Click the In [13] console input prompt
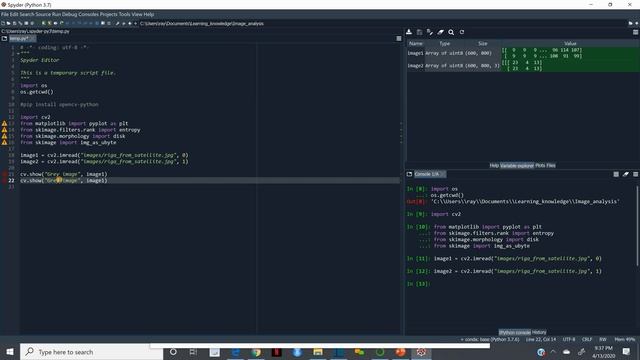Viewport: 640px width, 360px height. pos(419,284)
